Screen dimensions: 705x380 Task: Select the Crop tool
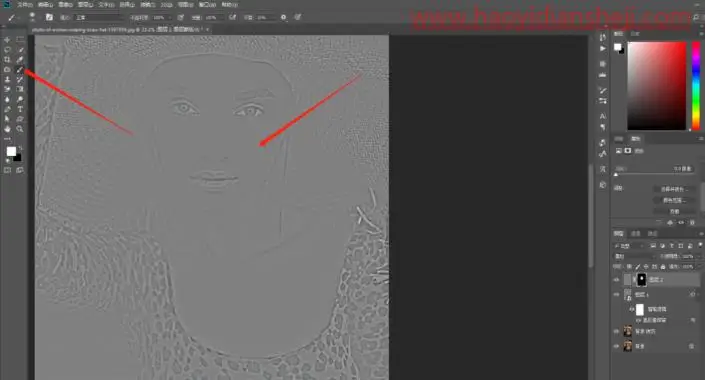tap(7, 59)
